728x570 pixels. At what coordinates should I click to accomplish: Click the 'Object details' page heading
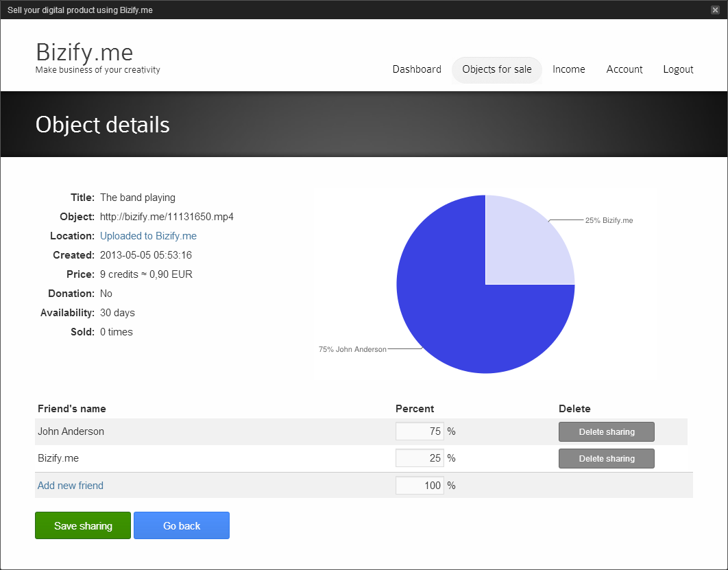[x=103, y=125]
